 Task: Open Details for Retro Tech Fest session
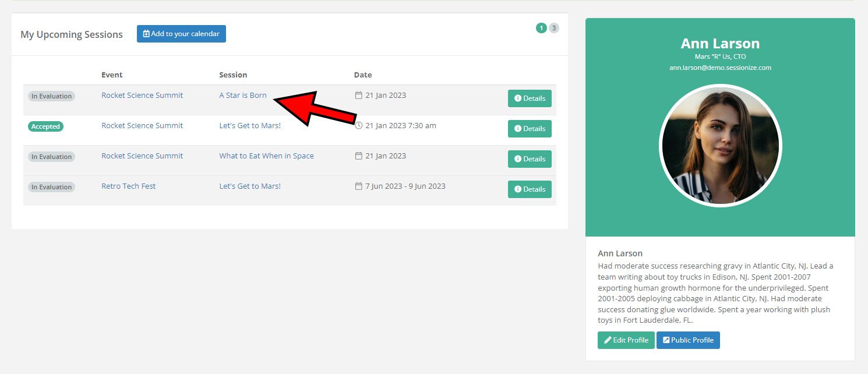pos(529,189)
